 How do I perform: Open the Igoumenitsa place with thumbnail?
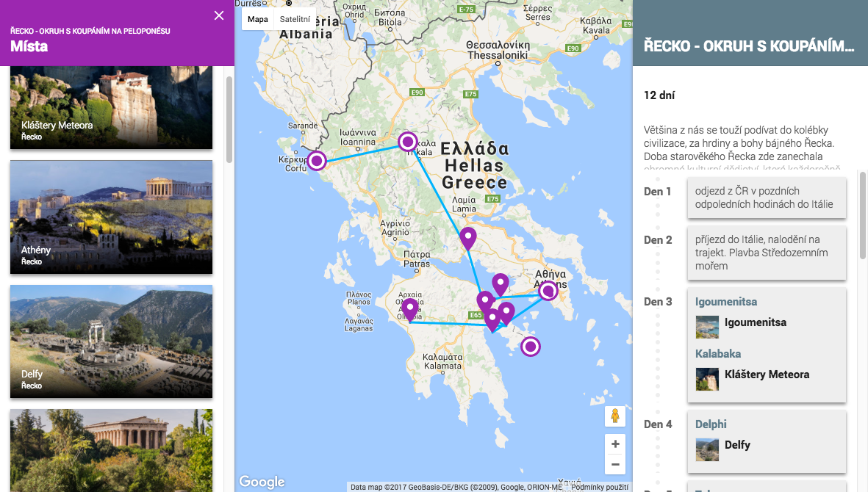pyautogui.click(x=741, y=327)
